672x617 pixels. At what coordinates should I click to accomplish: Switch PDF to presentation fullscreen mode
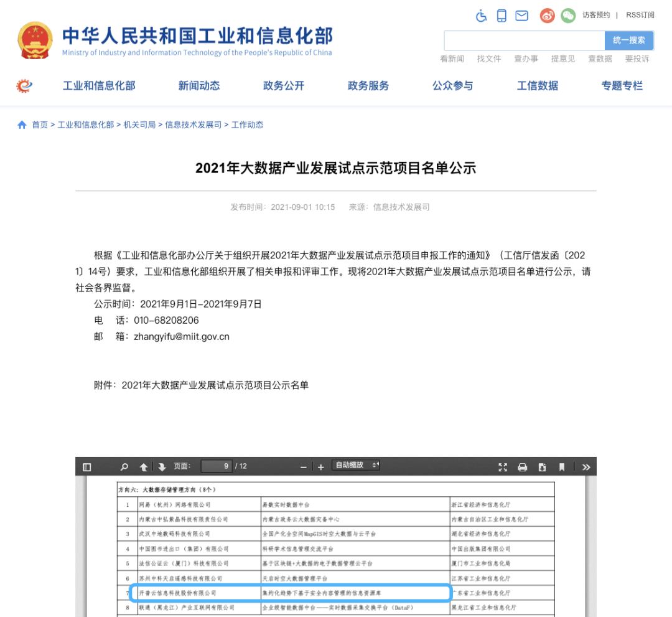click(503, 467)
